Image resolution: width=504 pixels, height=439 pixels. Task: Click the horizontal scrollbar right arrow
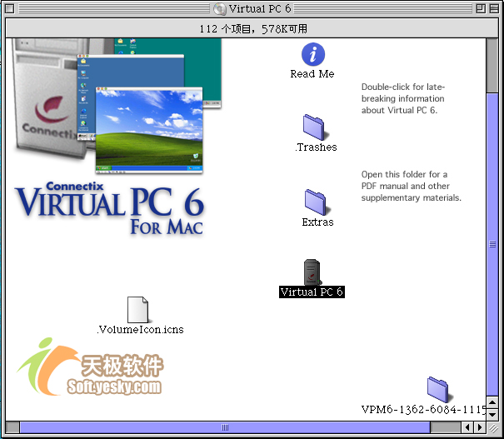click(x=480, y=427)
